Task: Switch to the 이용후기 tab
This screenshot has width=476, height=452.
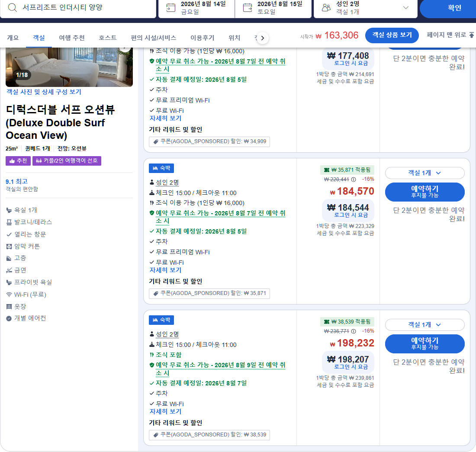Action: (x=202, y=38)
